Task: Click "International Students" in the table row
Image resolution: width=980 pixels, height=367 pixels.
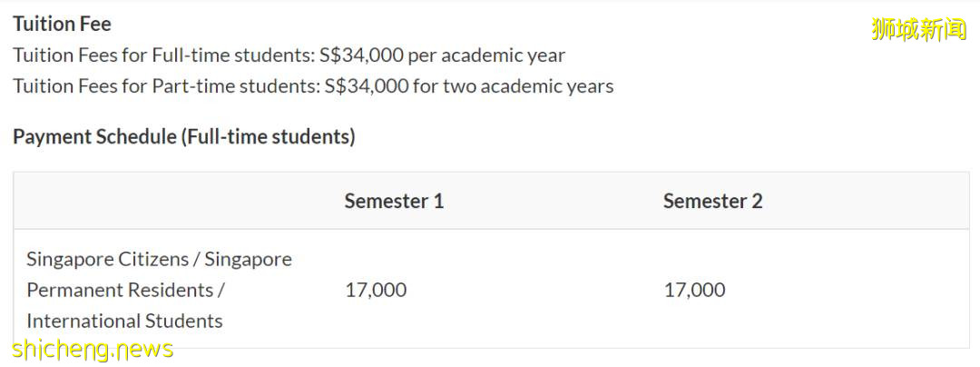Action: [124, 321]
